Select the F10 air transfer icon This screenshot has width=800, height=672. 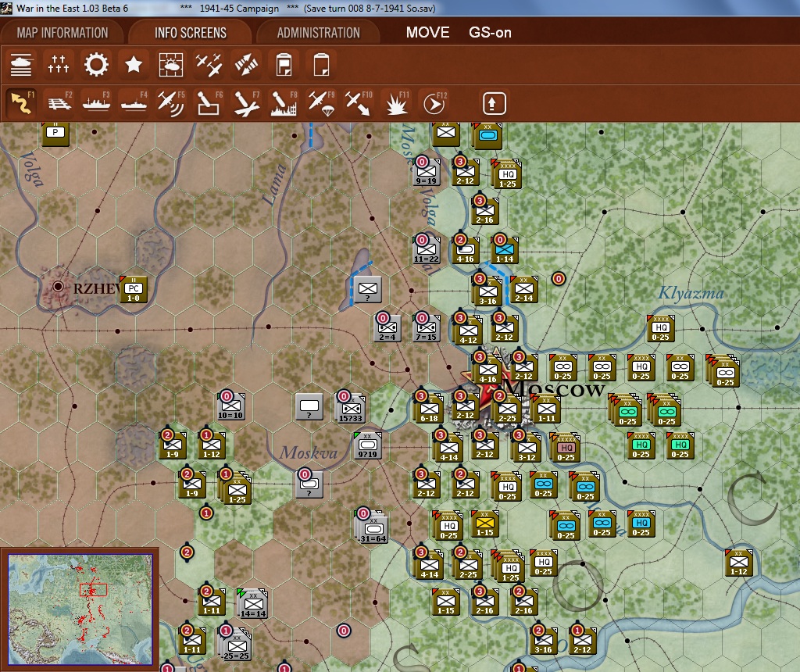[x=359, y=104]
